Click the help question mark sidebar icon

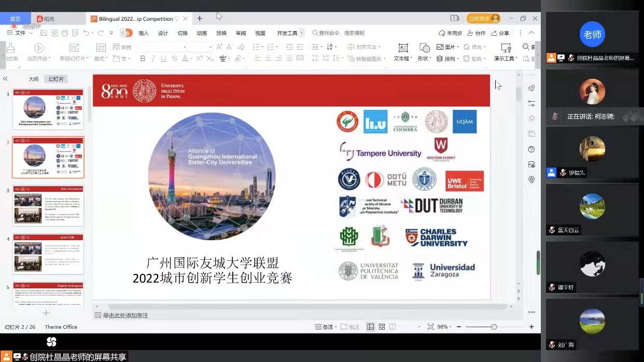(531, 149)
